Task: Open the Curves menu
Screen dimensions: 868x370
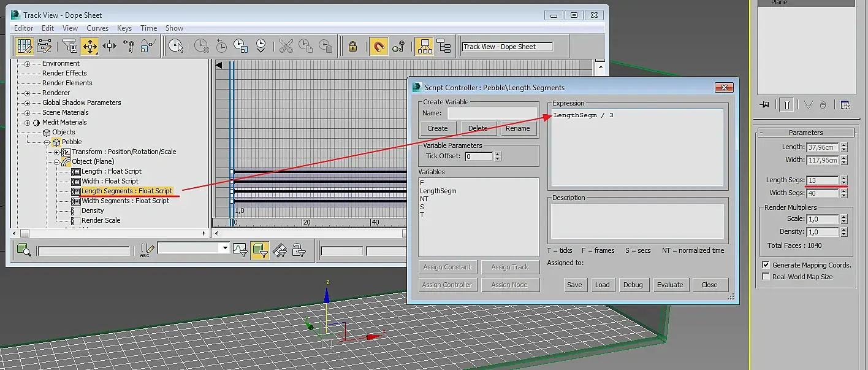Action: coord(97,28)
